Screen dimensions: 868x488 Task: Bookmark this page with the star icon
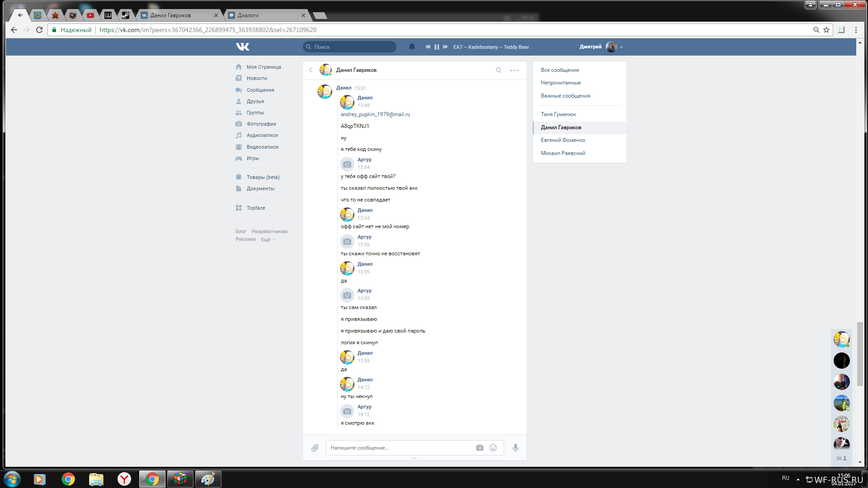(x=826, y=30)
